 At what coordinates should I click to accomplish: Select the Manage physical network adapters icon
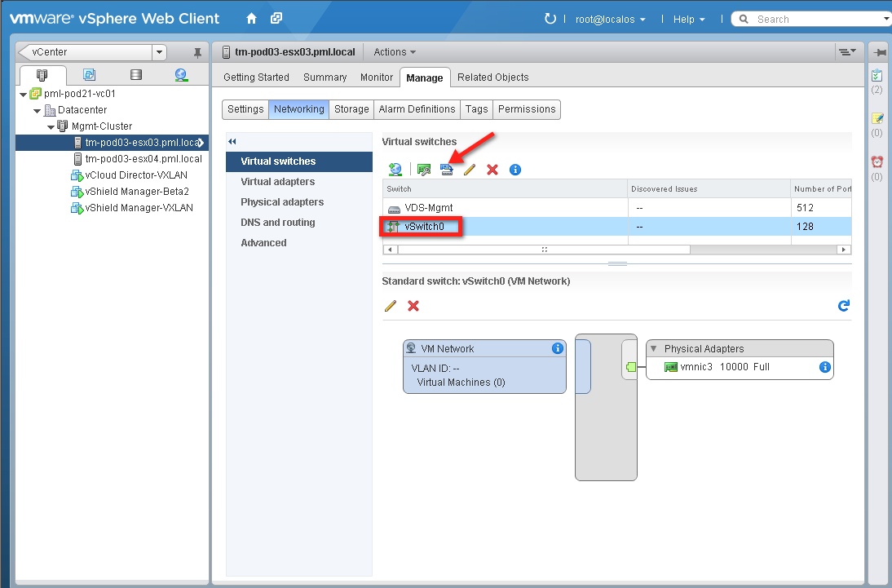(423, 170)
